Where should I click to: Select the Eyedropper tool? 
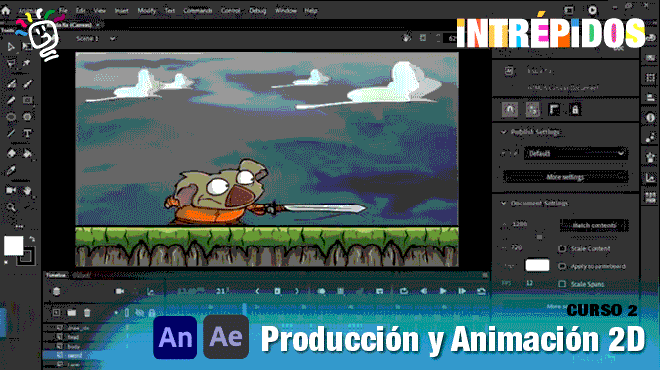pos(11,170)
